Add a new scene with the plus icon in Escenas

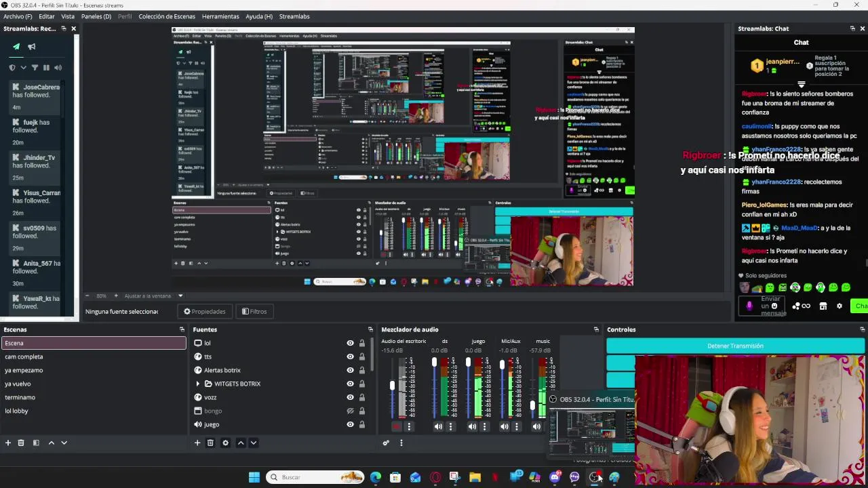(x=8, y=443)
